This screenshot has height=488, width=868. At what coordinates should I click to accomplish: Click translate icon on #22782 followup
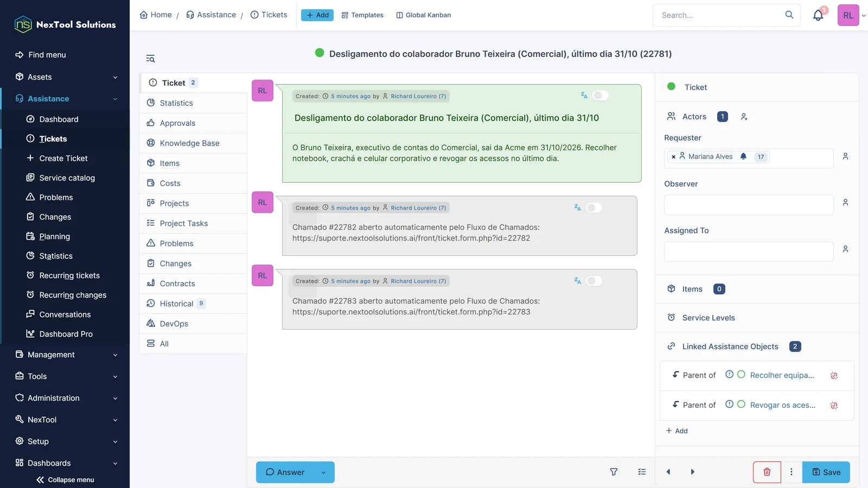pyautogui.click(x=577, y=208)
